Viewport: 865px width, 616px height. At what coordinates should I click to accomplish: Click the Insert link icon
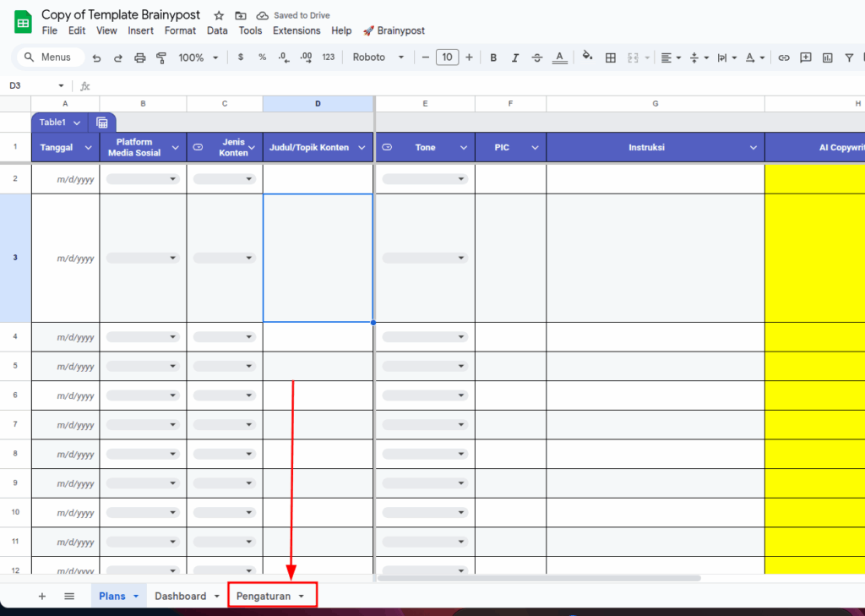tap(784, 57)
